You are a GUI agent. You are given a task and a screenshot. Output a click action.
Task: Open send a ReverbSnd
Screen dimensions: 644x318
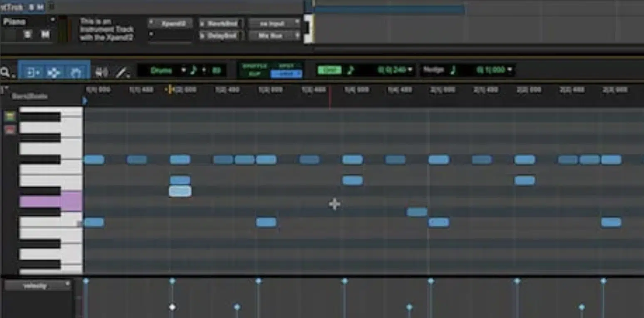221,23
